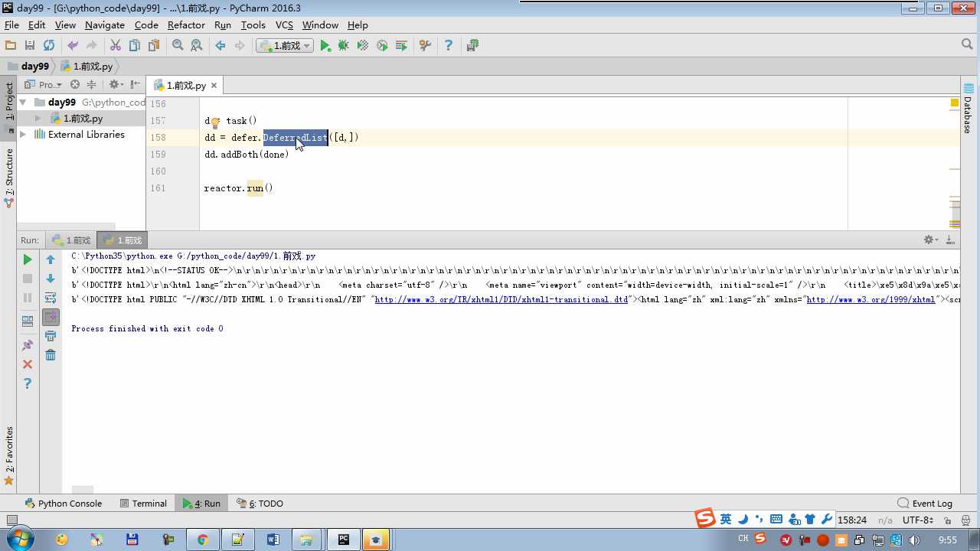
Task: Click the Cut scissors icon
Action: [116, 46]
